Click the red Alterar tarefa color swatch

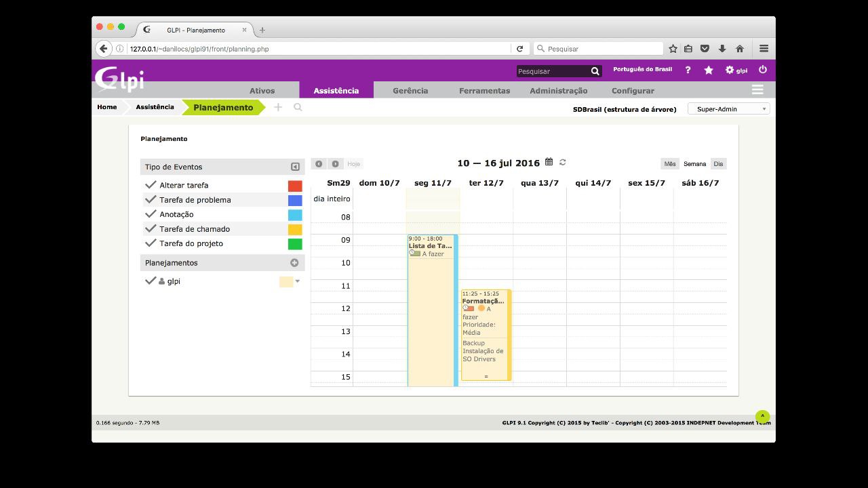[x=295, y=186]
